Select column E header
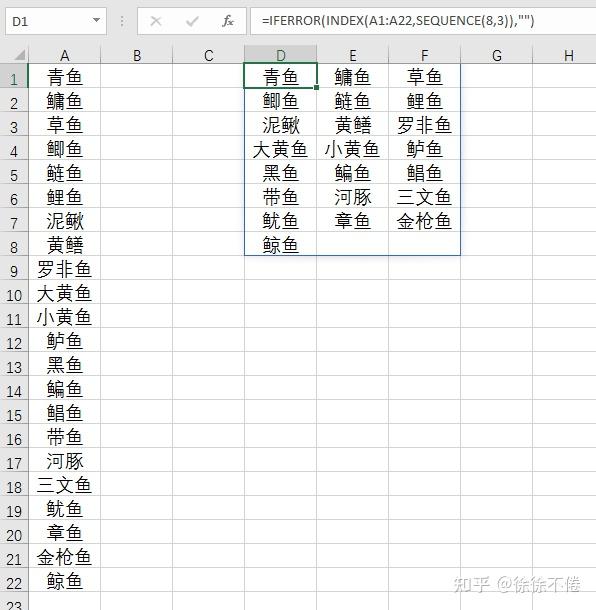 click(x=352, y=55)
